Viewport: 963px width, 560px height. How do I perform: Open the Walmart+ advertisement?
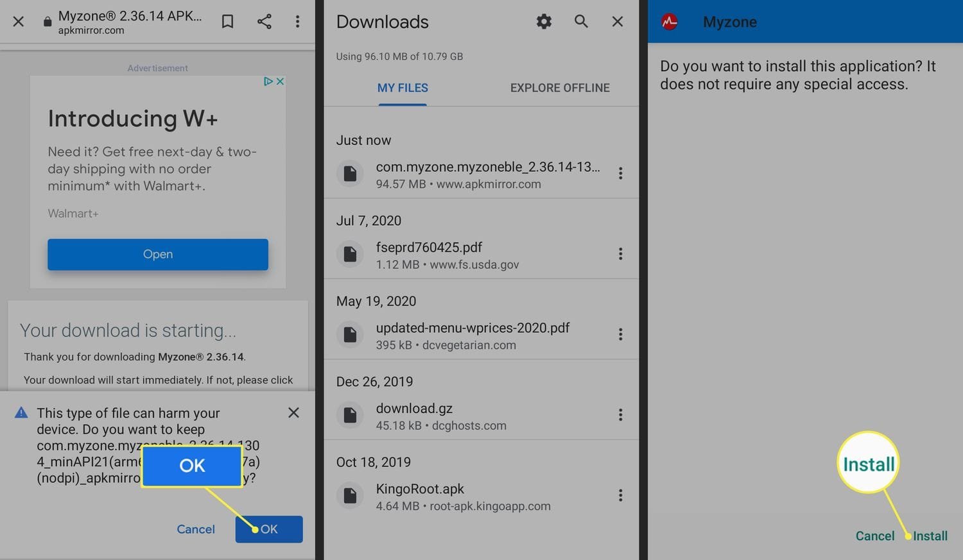point(158,255)
